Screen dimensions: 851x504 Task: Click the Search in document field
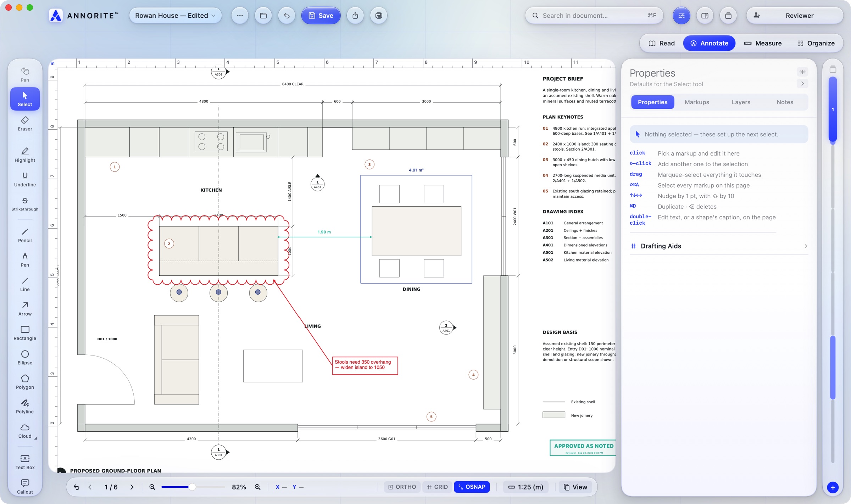(594, 16)
